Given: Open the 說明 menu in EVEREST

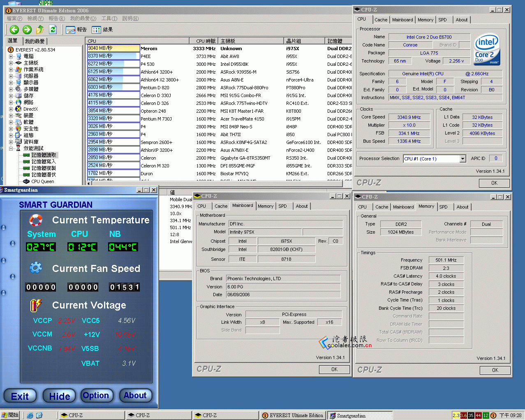Looking at the screenshot, I should [x=130, y=19].
